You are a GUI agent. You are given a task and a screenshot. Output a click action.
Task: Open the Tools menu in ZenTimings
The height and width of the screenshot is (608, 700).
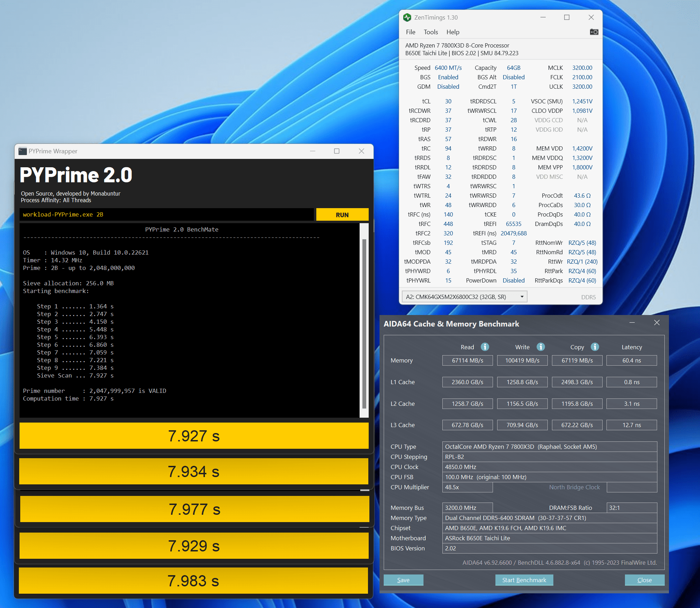click(431, 32)
